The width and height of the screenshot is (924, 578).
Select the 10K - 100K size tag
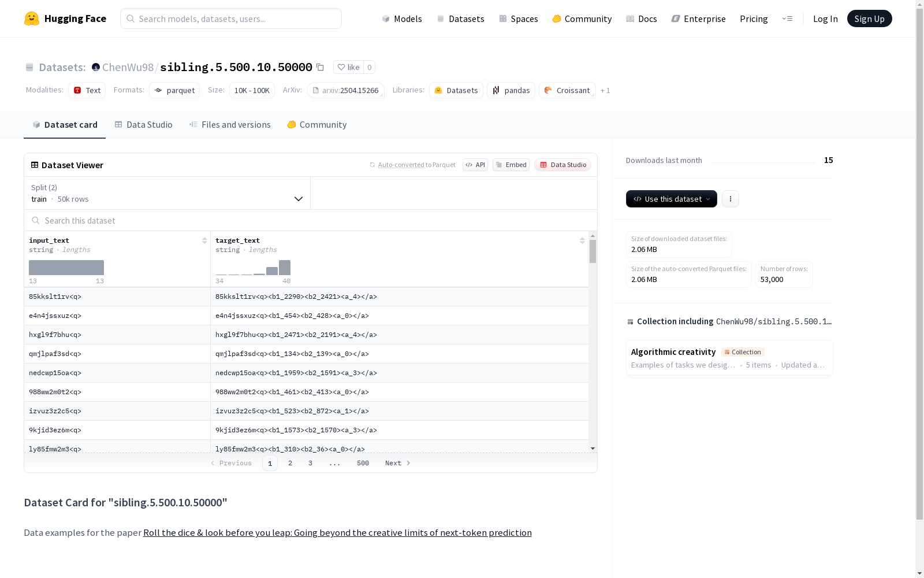coord(252,90)
